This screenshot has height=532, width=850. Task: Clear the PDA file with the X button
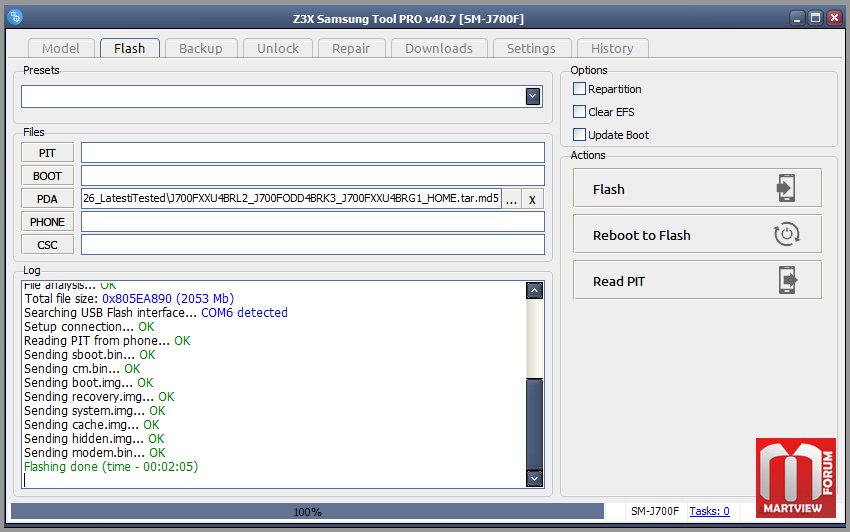coord(532,199)
